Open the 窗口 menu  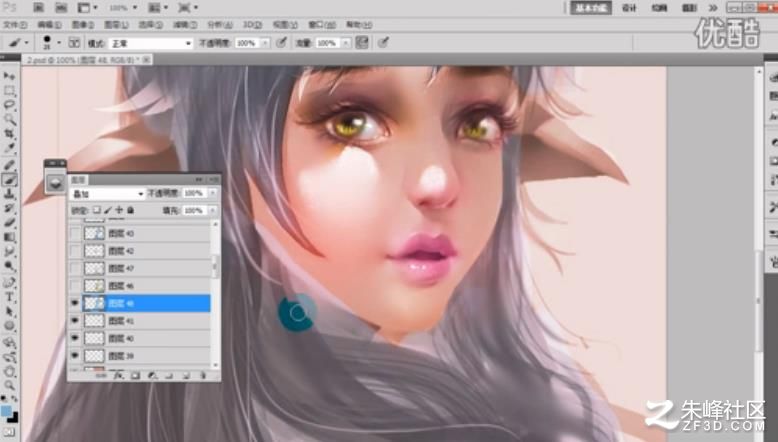pos(322,25)
